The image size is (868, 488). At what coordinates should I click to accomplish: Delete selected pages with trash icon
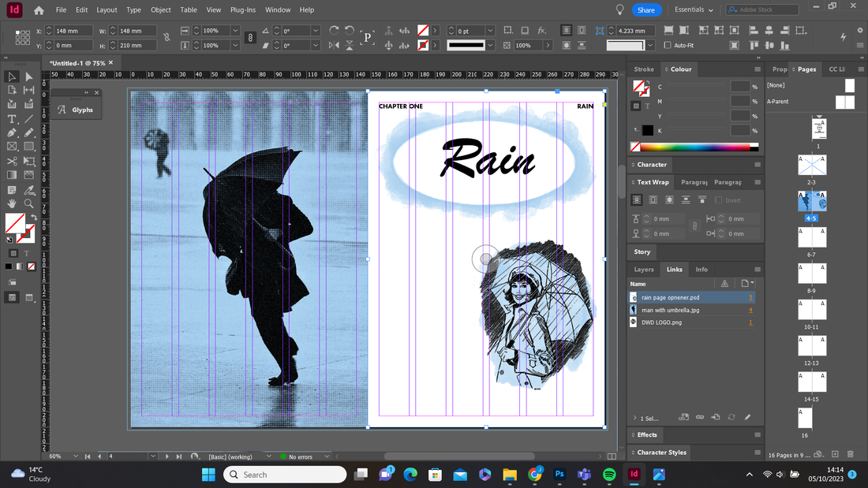(x=851, y=454)
